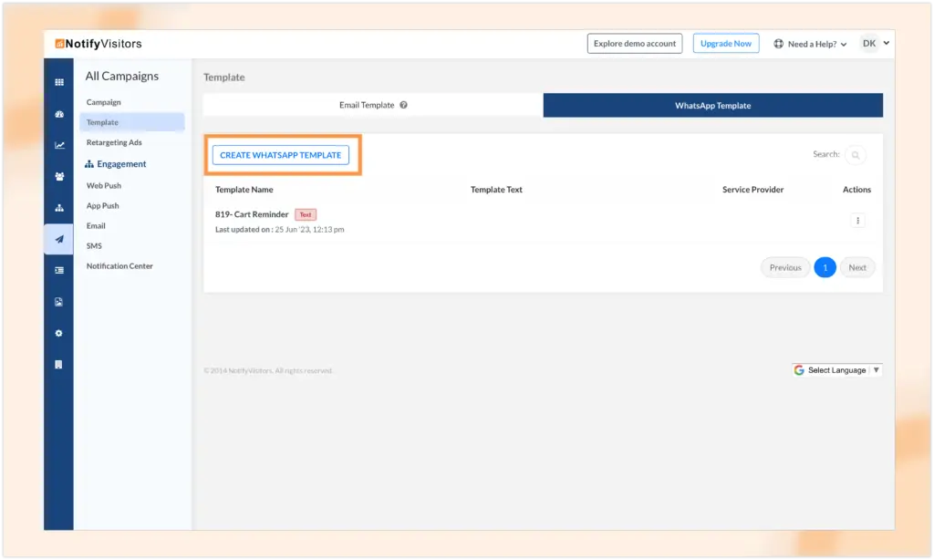934x560 pixels.
Task: Expand the Select Language dropdown
Action: tap(836, 370)
